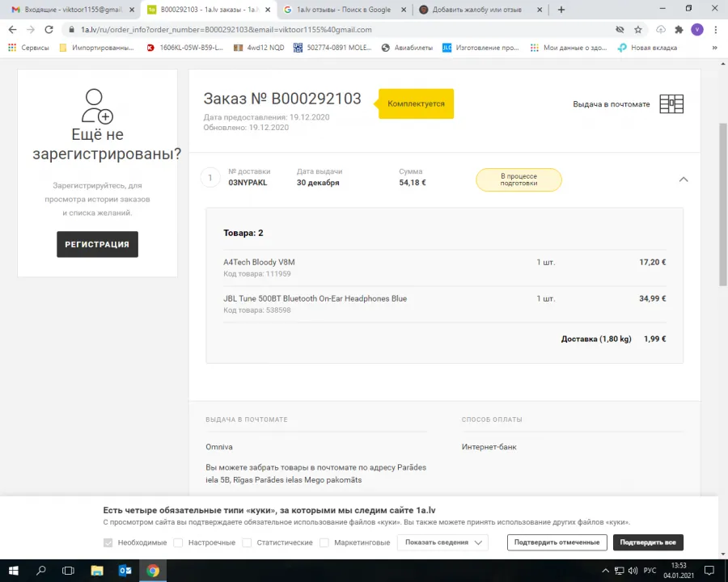Expand Показать сведения dropdown
Screen dimensions: 728x582
pyautogui.click(x=442, y=542)
